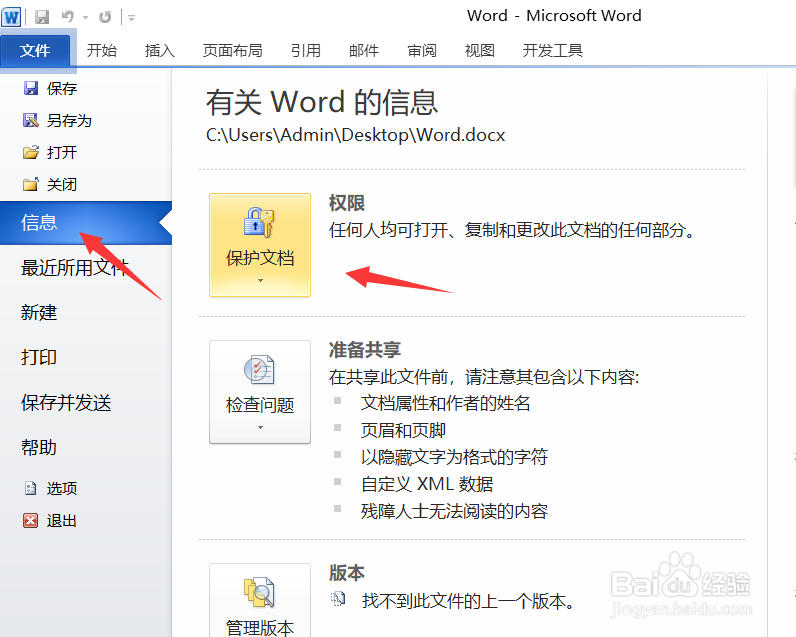796x637 pixels.
Task: Click the 残障人士无法阅读的内容 list item
Action: click(x=454, y=511)
